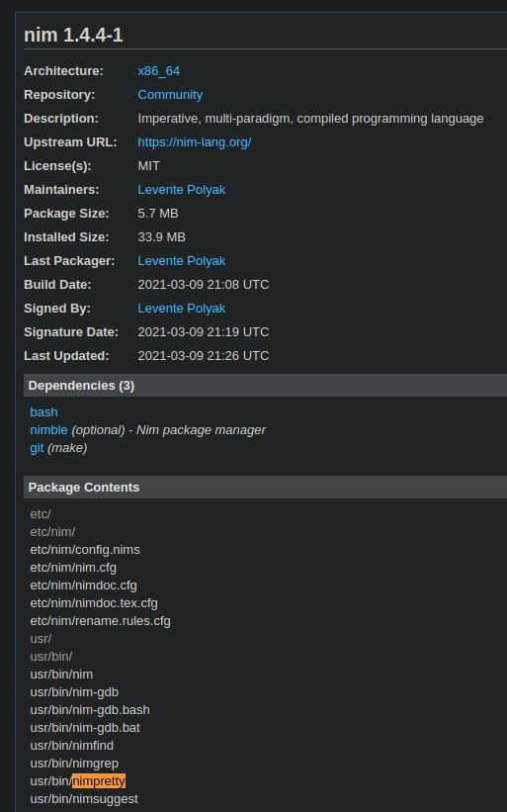The width and height of the screenshot is (507, 812).
Task: Select the etc/nim/config.nims file entry
Action: [x=85, y=550]
